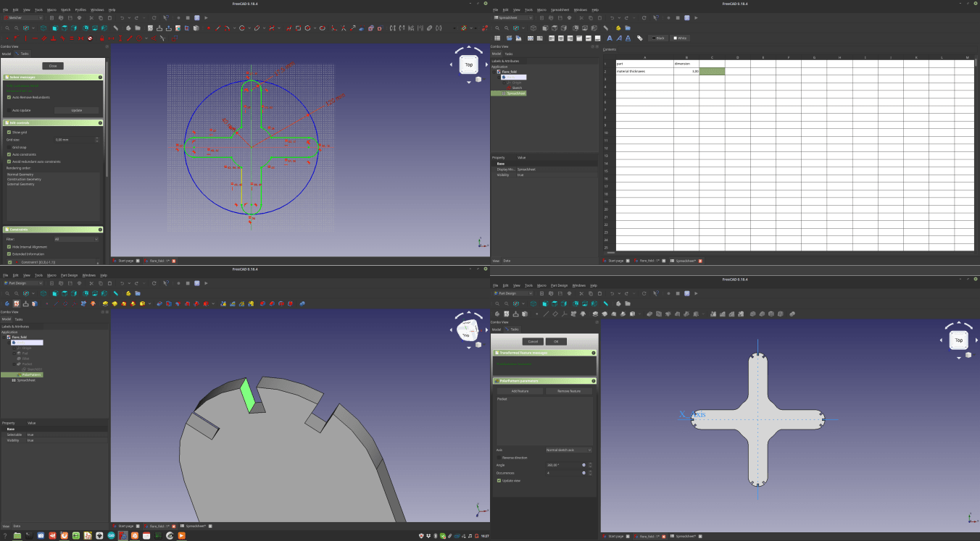
Task: Toggle Update view checkbox in PolarPattern panel
Action: [x=499, y=480]
